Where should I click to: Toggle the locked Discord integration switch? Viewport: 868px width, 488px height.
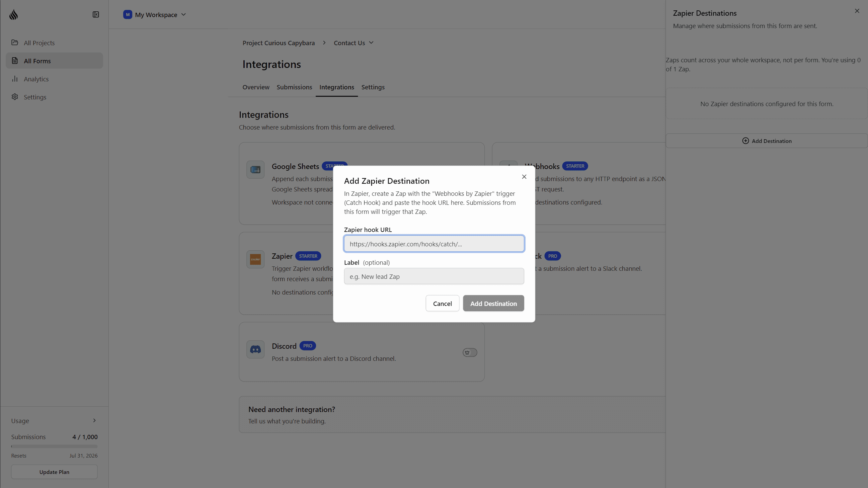click(470, 352)
